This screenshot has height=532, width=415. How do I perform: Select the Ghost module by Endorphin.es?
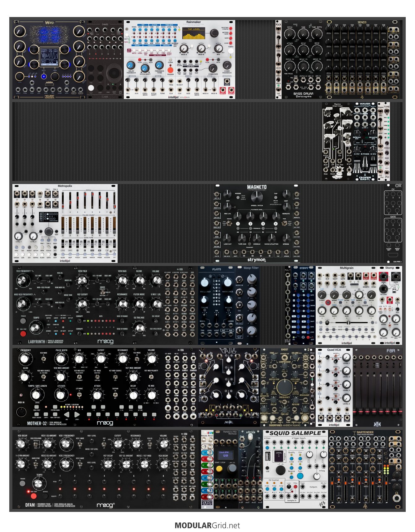[285, 387]
